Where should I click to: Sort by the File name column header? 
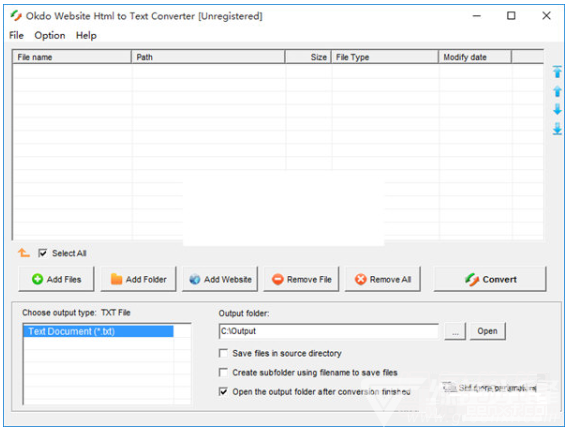click(x=72, y=57)
